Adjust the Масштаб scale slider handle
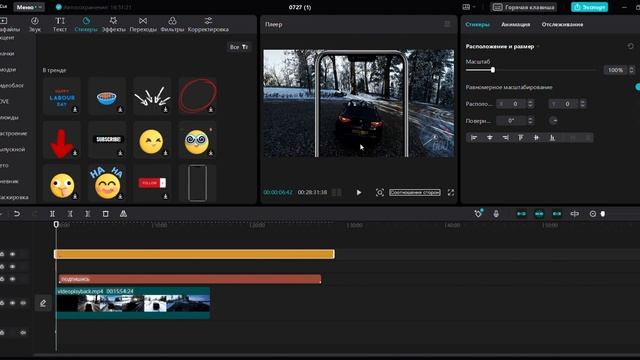The width and height of the screenshot is (640, 360). 493,70
